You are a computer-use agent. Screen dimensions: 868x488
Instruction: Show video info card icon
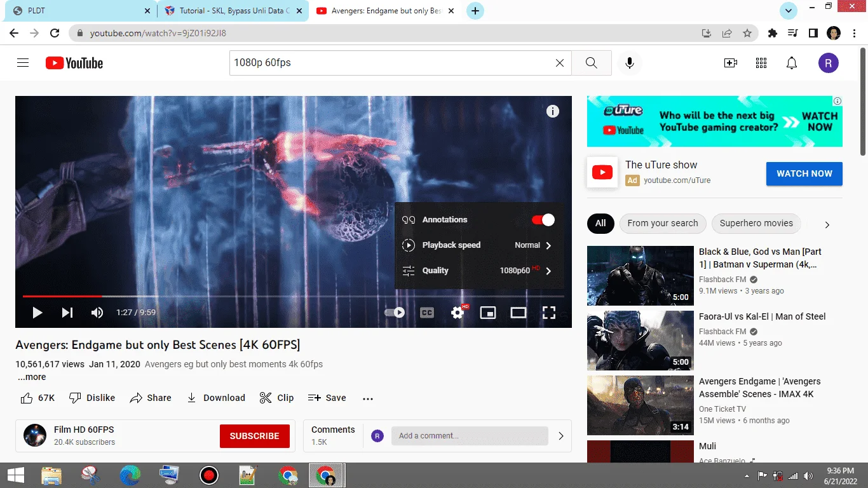tap(553, 111)
